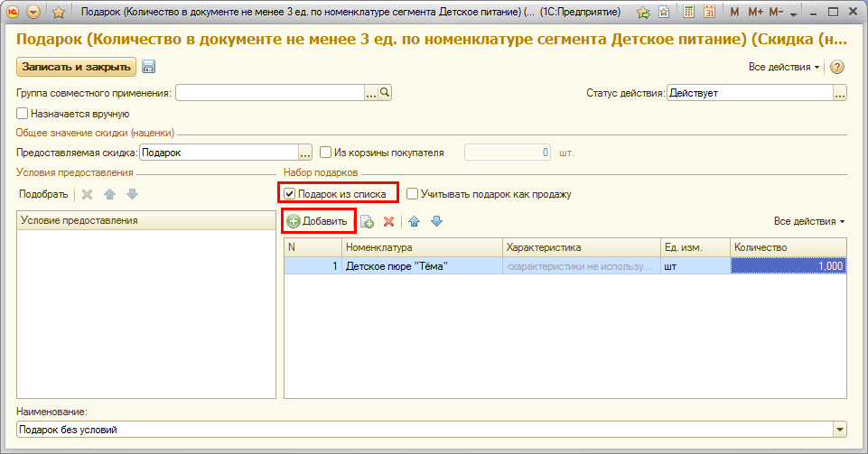This screenshot has height=454, width=868.
Task: Open help with the question mark icon
Action: pyautogui.click(x=836, y=67)
